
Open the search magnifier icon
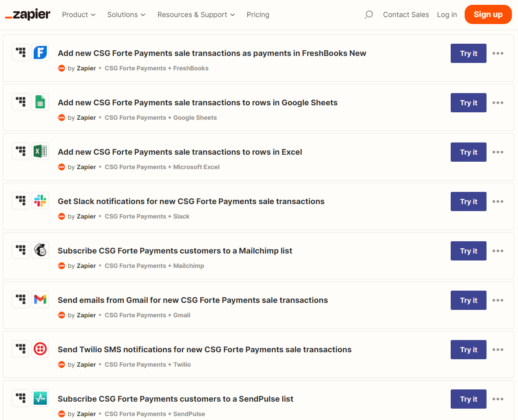click(369, 14)
